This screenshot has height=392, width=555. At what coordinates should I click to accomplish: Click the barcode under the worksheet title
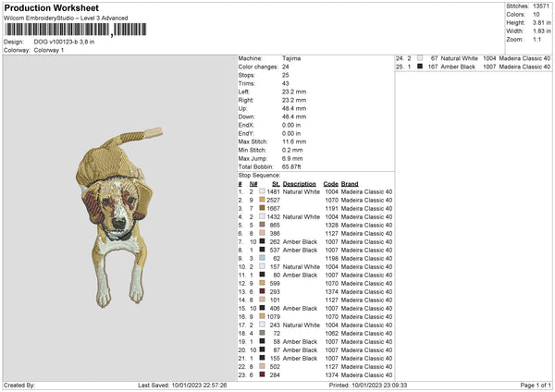pos(55,31)
